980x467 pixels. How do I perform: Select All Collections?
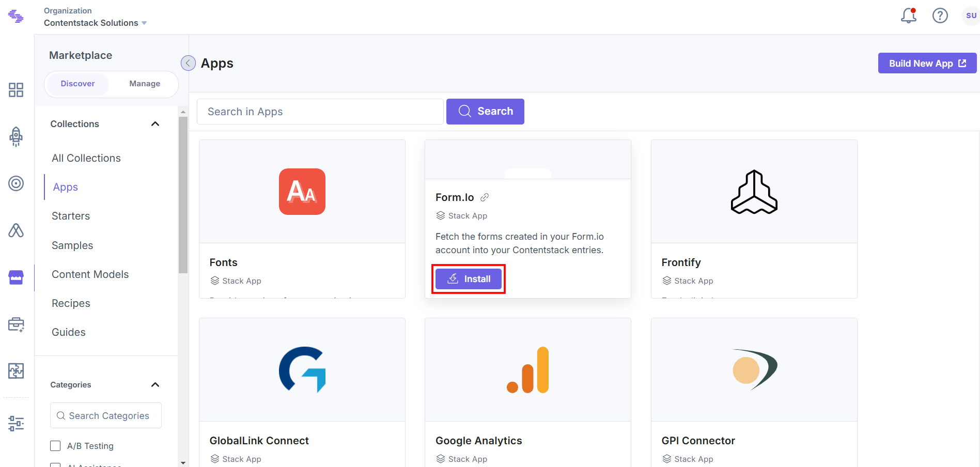86,158
